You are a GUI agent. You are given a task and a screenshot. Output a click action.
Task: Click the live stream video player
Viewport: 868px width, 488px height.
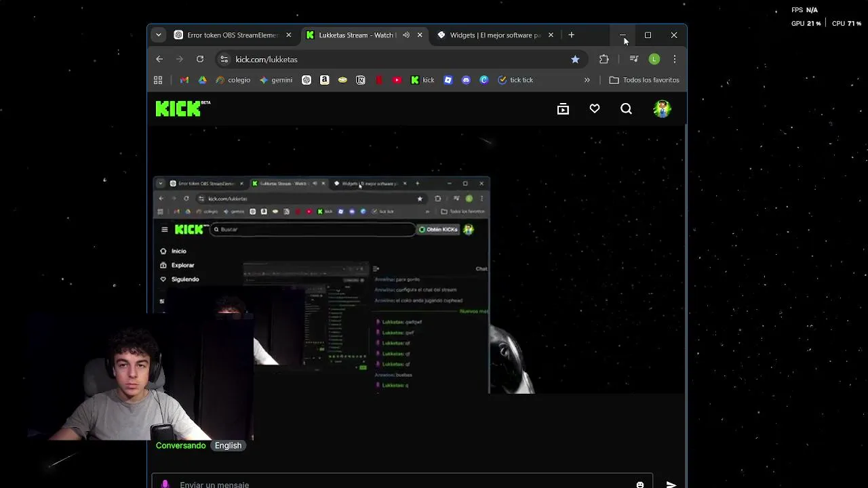coord(416,259)
